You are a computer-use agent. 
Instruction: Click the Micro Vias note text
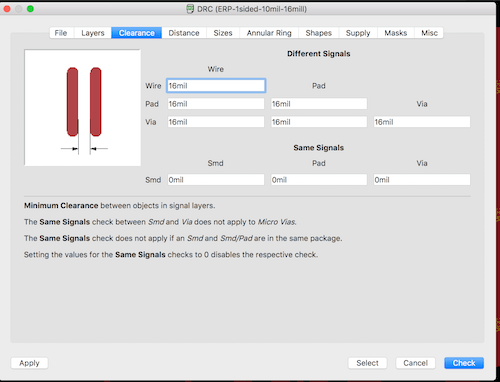point(160,222)
